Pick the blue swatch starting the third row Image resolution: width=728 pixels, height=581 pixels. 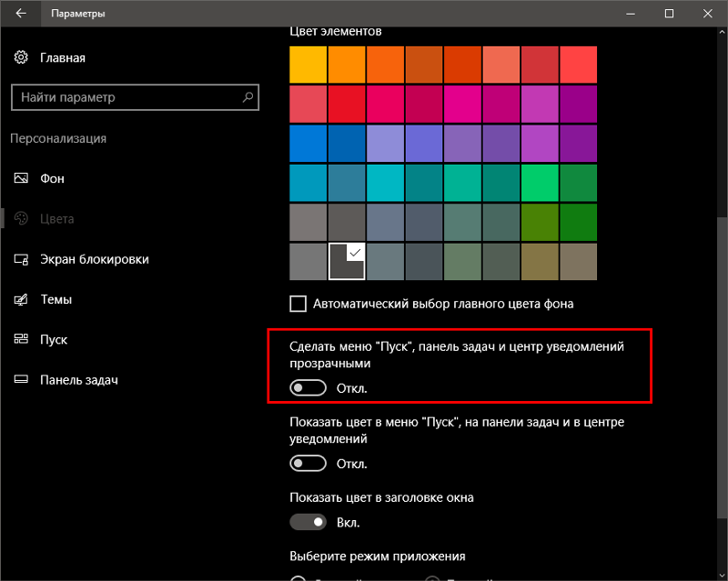tap(308, 144)
